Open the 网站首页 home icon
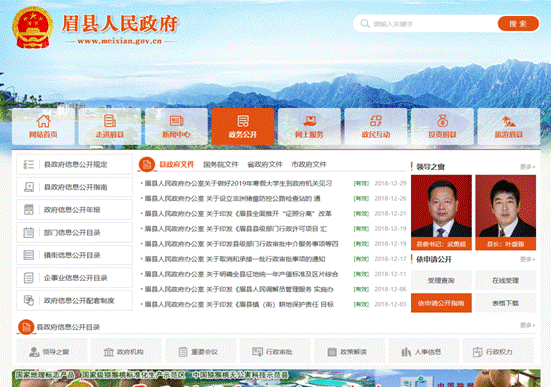551x387 pixels. 44,121
